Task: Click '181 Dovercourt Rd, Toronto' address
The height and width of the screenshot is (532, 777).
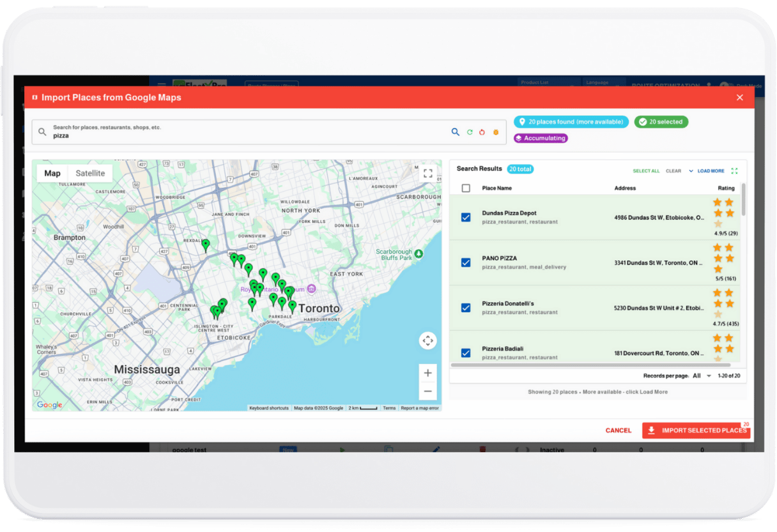Action: tap(659, 353)
